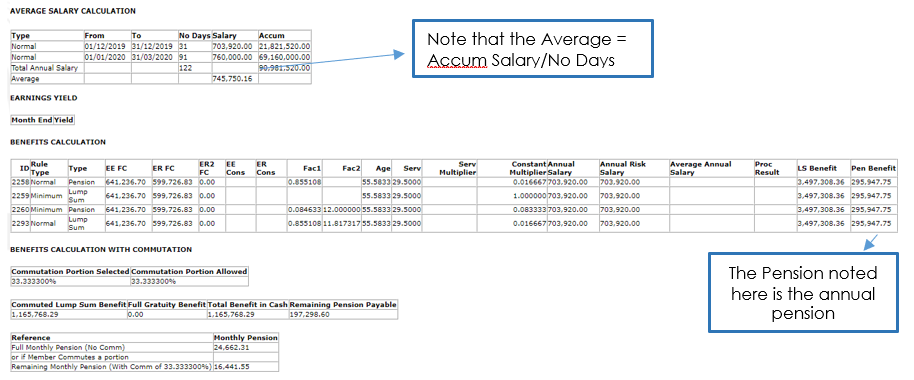The height and width of the screenshot is (380, 914).
Task: Click the 'Remaining Pension Payable' header
Action: click(x=343, y=305)
